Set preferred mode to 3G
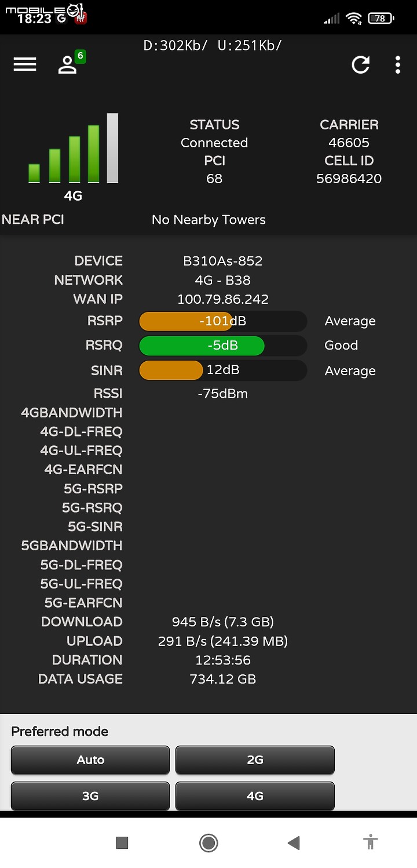417x868 pixels. pos(90,796)
